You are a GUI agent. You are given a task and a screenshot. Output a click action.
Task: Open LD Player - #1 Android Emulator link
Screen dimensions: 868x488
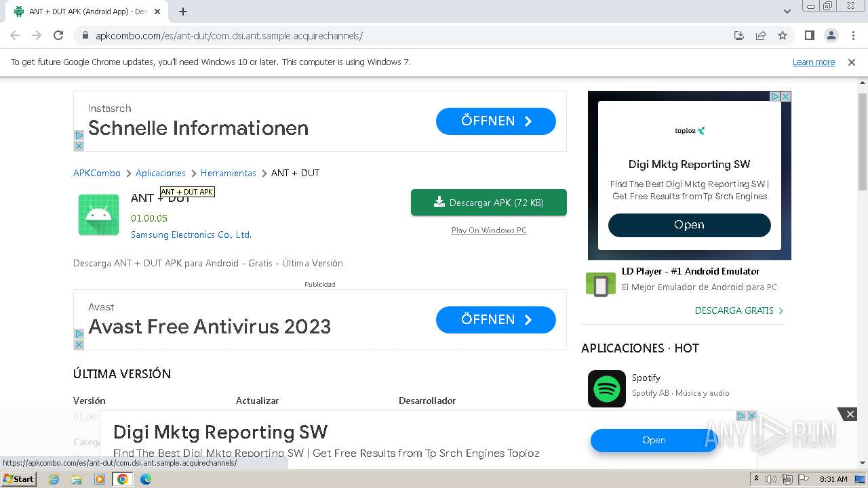tap(690, 271)
